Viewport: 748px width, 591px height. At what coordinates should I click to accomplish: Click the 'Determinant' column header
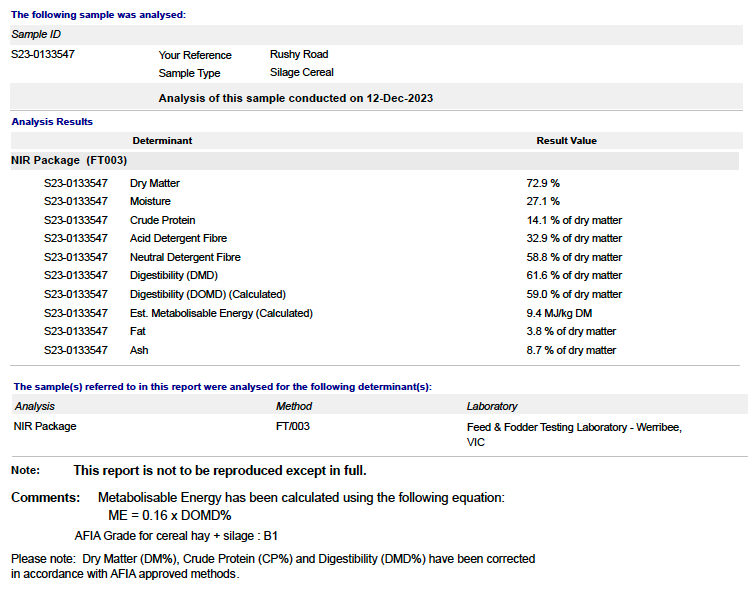[162, 141]
